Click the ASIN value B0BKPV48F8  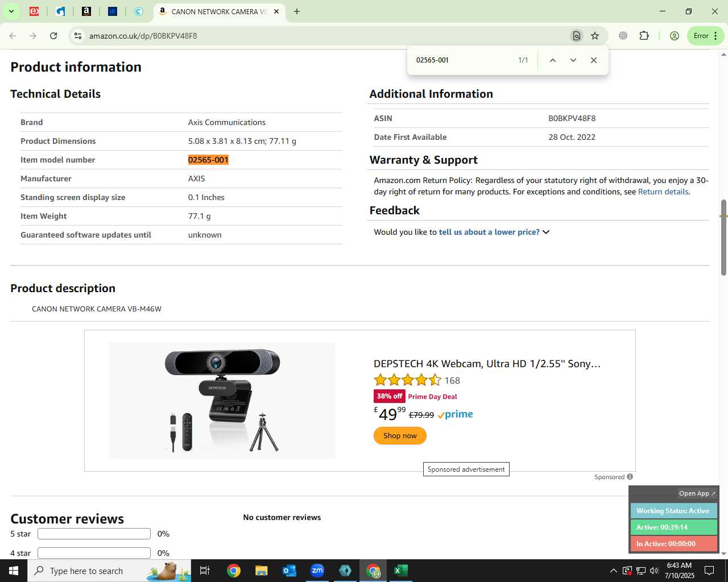[x=572, y=118]
